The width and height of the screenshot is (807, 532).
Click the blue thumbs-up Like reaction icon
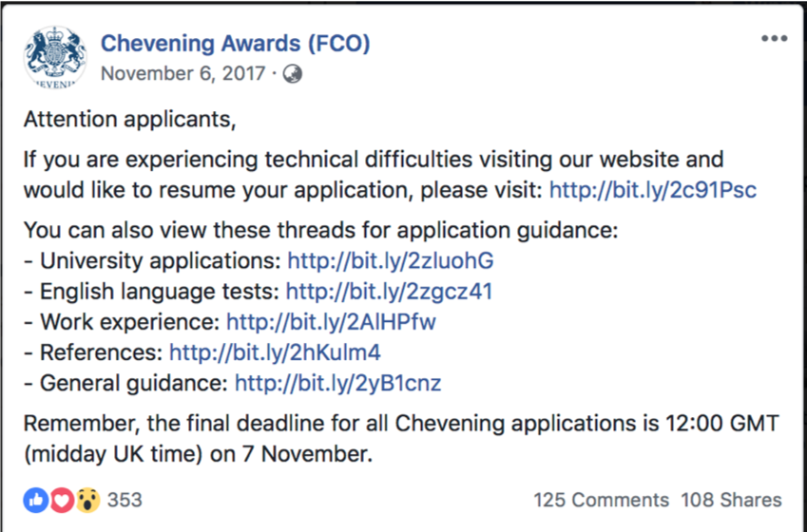(36, 500)
